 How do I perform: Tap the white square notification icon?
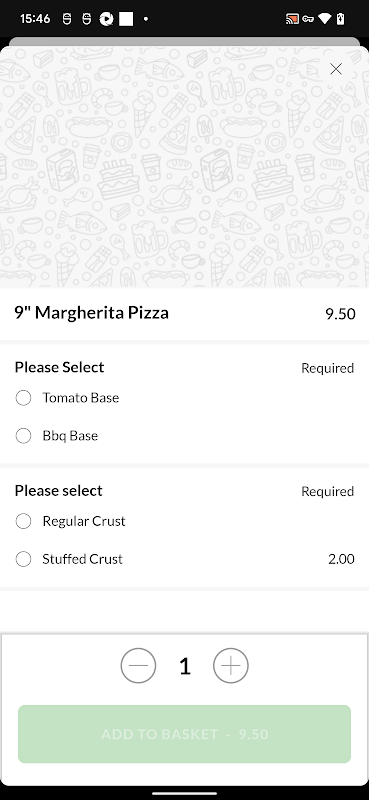click(126, 19)
